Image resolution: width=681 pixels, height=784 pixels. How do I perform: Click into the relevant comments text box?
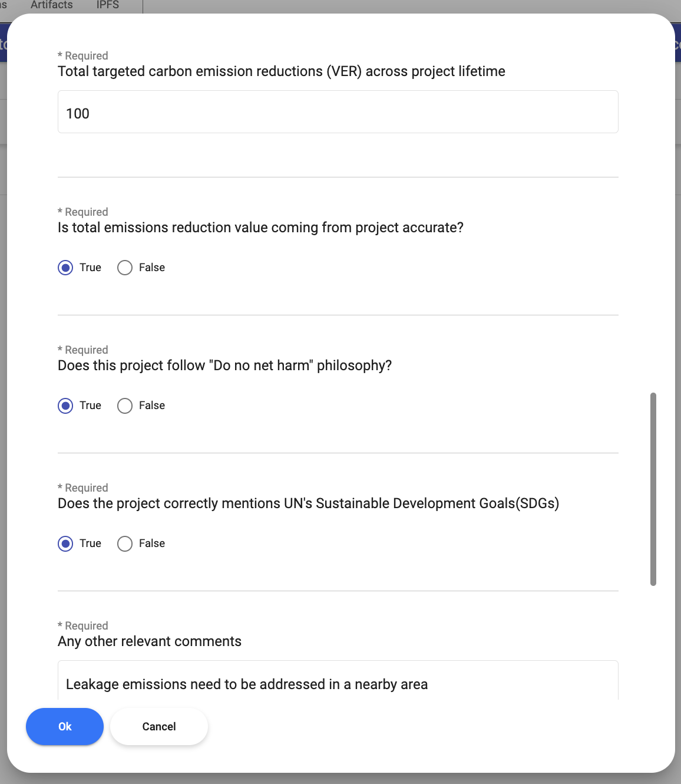click(x=338, y=684)
